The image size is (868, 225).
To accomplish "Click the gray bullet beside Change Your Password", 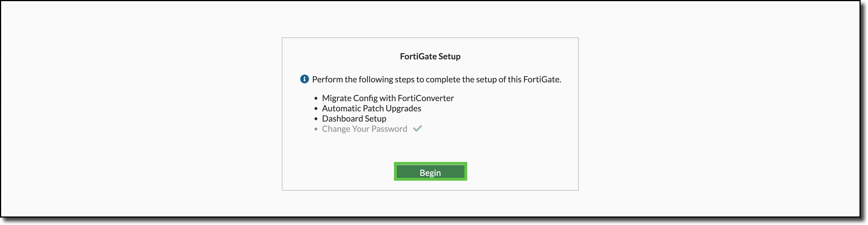I will pos(316,129).
